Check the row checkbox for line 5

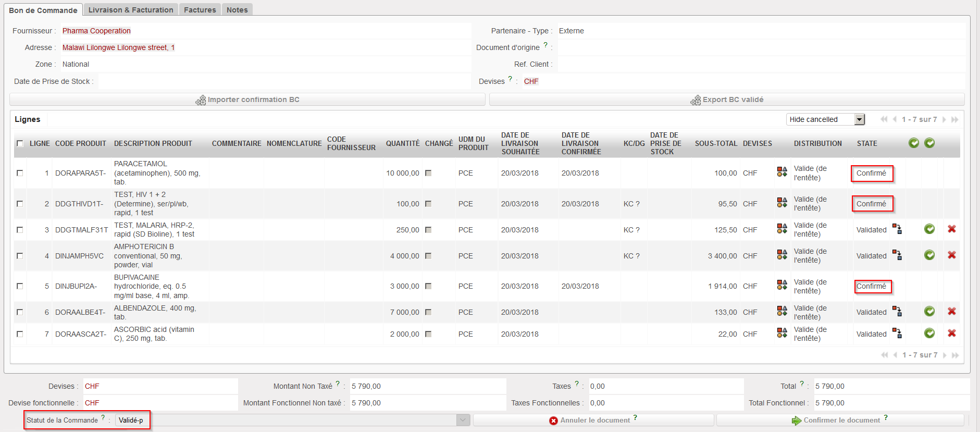tap(20, 286)
